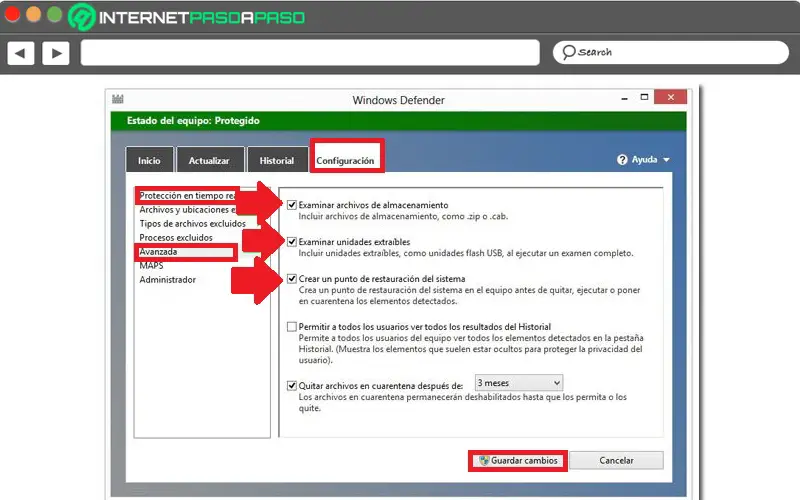The image size is (800, 500).
Task: Select Tipos de archivos excluidos
Action: click(192, 223)
